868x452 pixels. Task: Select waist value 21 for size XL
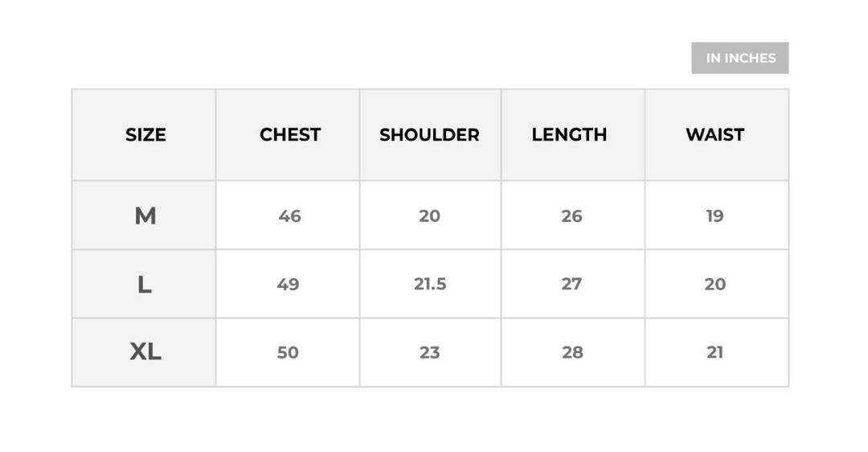[714, 352]
